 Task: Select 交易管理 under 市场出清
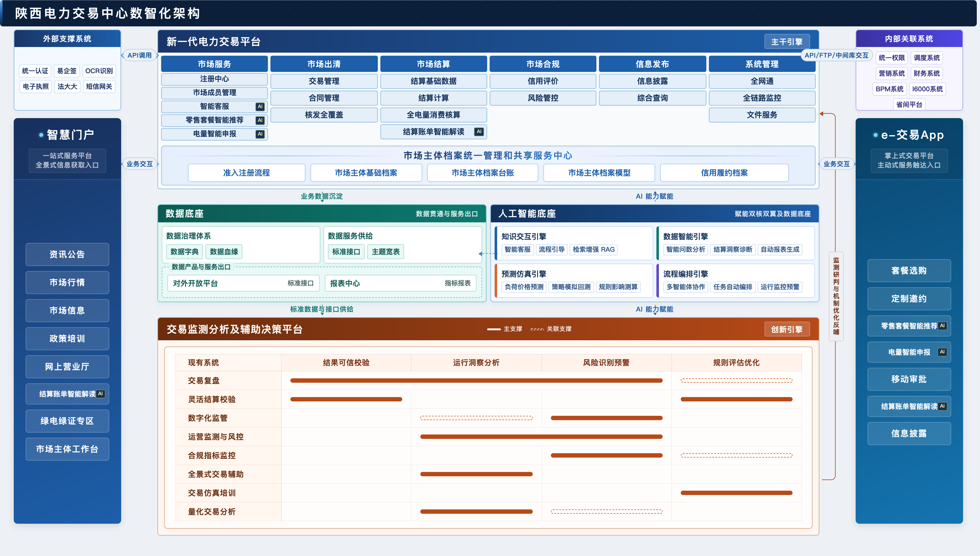324,81
